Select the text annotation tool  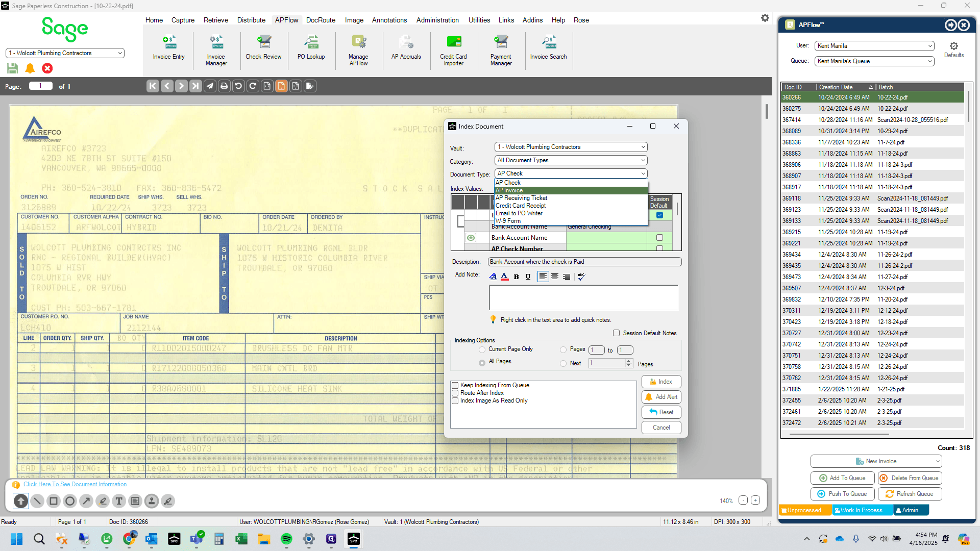(x=119, y=501)
